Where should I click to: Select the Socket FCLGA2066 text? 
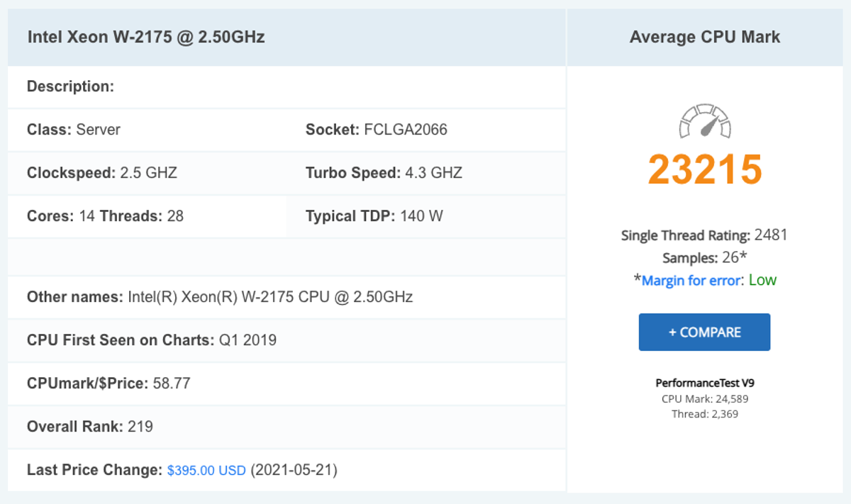click(x=376, y=130)
